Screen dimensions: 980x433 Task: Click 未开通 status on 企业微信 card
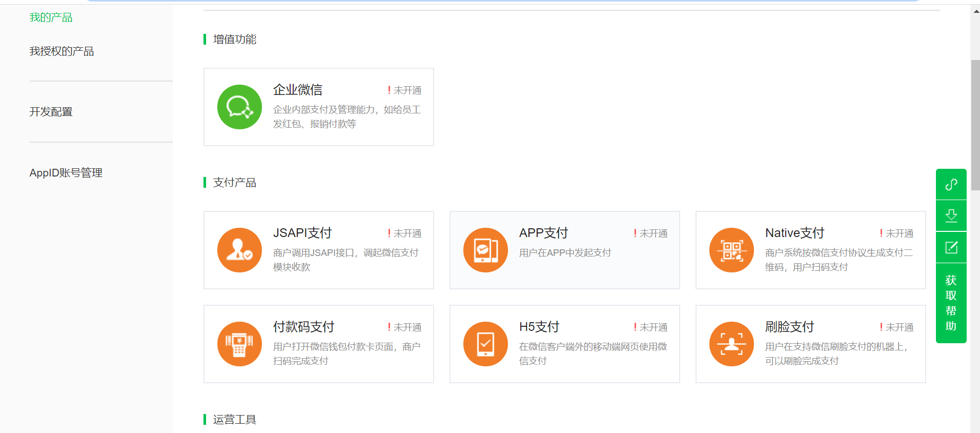coord(404,90)
